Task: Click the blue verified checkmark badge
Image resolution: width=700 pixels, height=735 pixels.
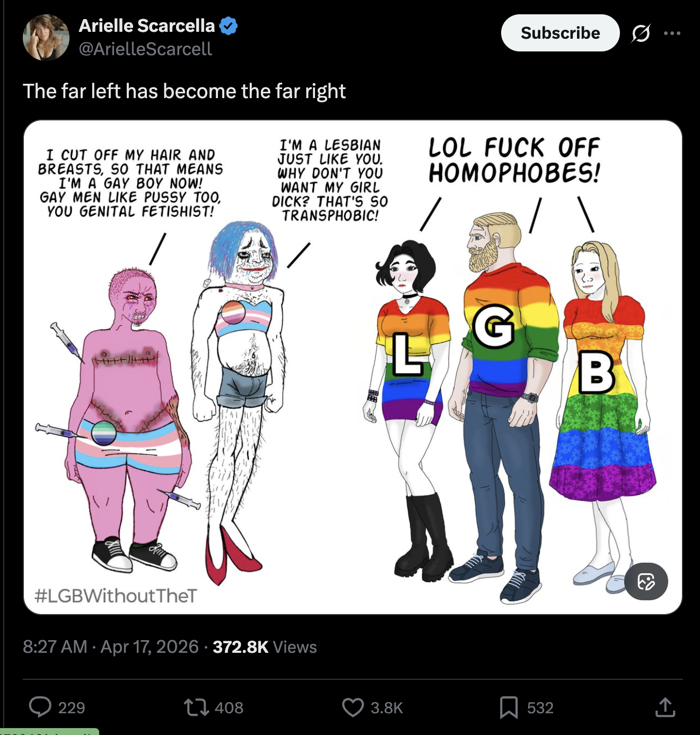Action: coord(229,25)
